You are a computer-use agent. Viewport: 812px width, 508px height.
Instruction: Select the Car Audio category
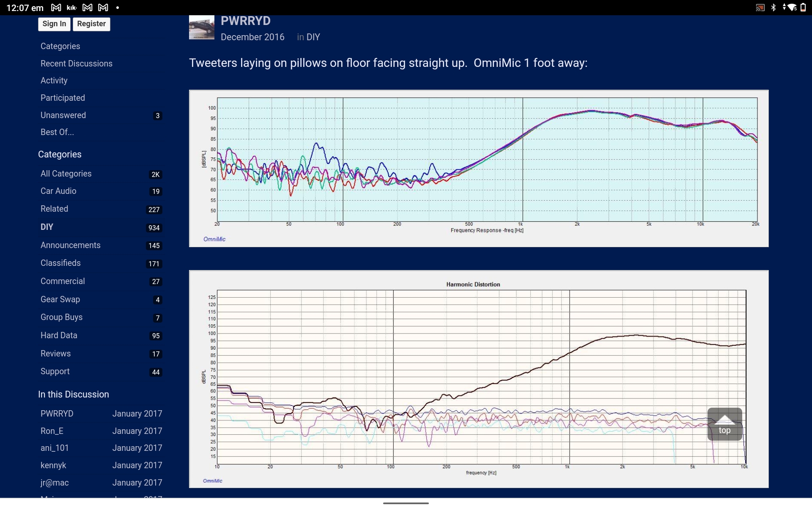pos(58,191)
